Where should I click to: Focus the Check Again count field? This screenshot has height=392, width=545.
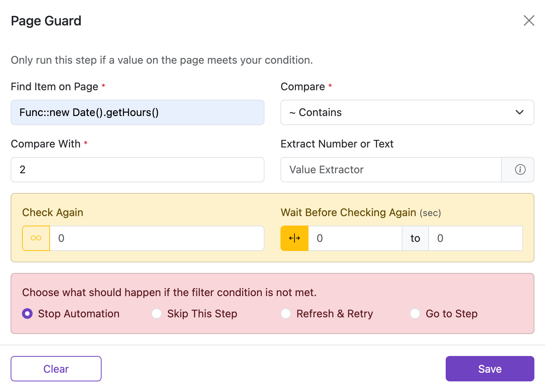tap(157, 238)
